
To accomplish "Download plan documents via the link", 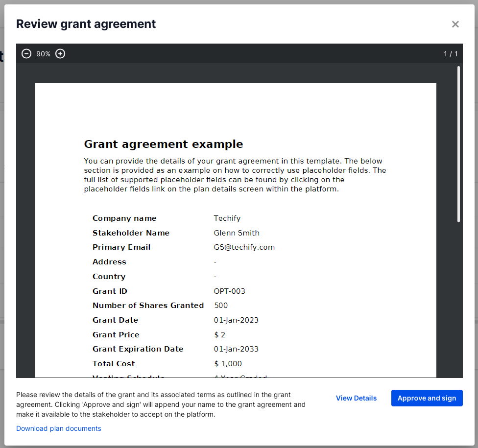I will [59, 428].
